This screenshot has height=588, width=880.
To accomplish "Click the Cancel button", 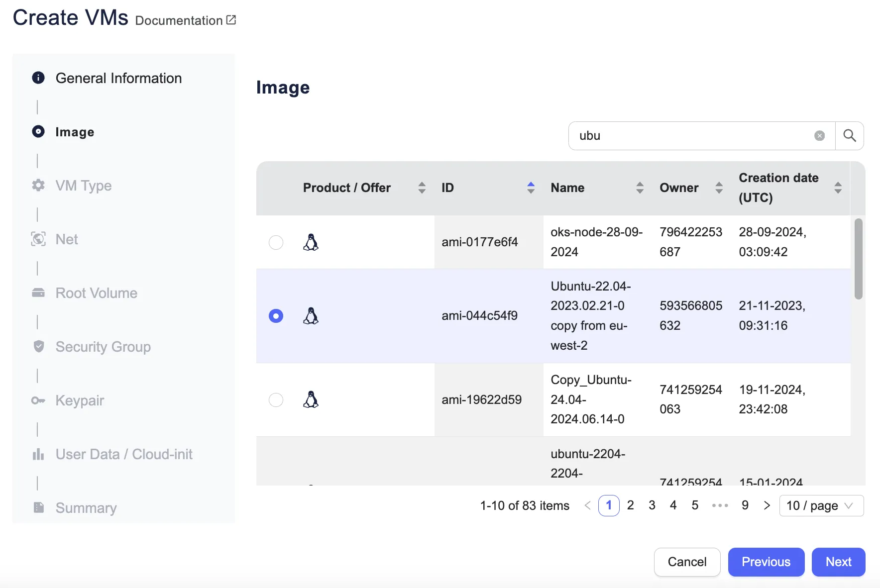I will (x=687, y=562).
